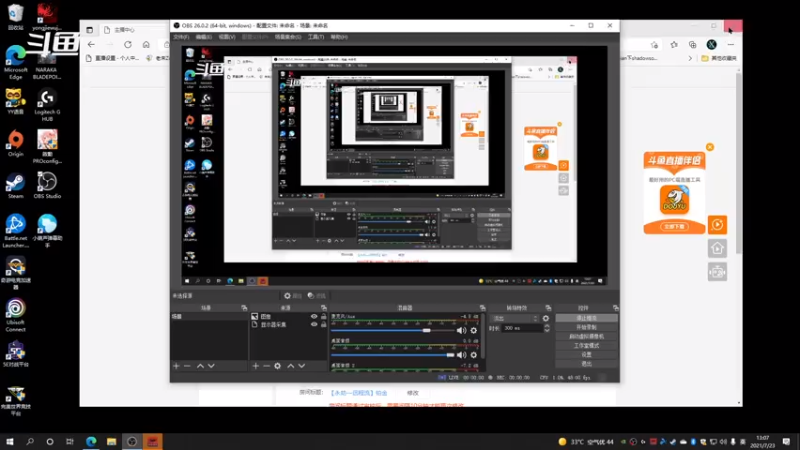Move source down in the Sources panel
The width and height of the screenshot is (800, 450).
(302, 366)
